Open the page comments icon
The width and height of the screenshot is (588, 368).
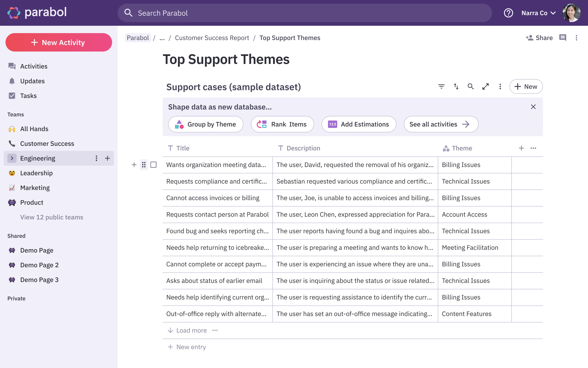pyautogui.click(x=563, y=38)
